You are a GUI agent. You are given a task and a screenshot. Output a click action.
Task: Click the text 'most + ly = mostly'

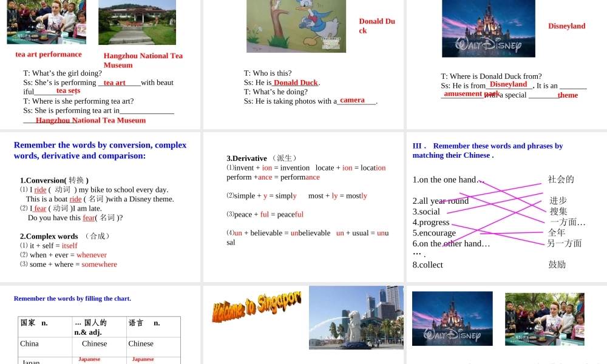(337, 195)
